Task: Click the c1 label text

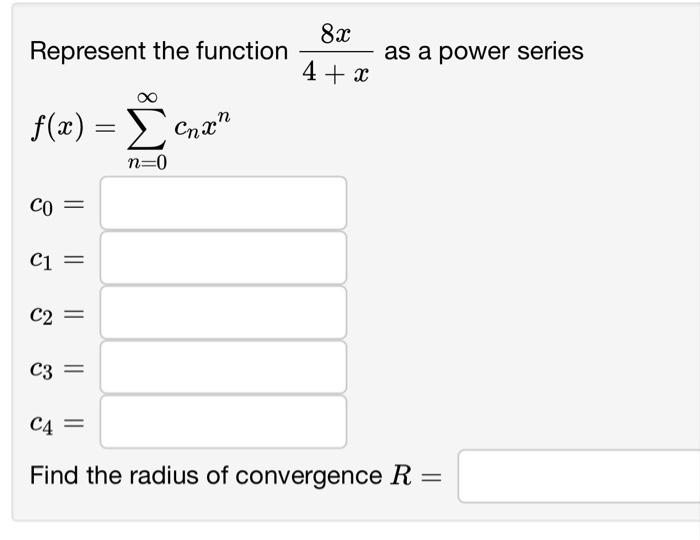Action: click(x=42, y=260)
